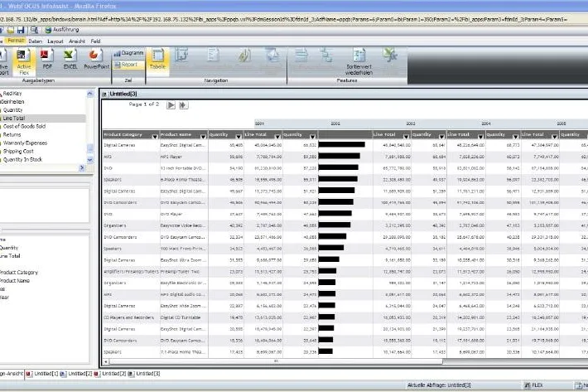
Task: Click field list scroll-up arrow
Action: pyautogui.click(x=89, y=94)
